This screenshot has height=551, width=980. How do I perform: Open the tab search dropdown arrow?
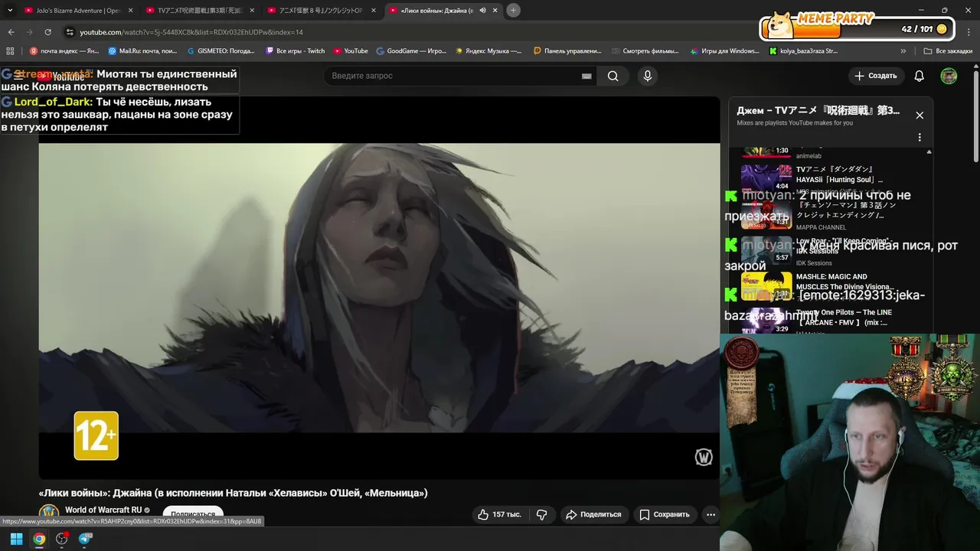(x=10, y=10)
